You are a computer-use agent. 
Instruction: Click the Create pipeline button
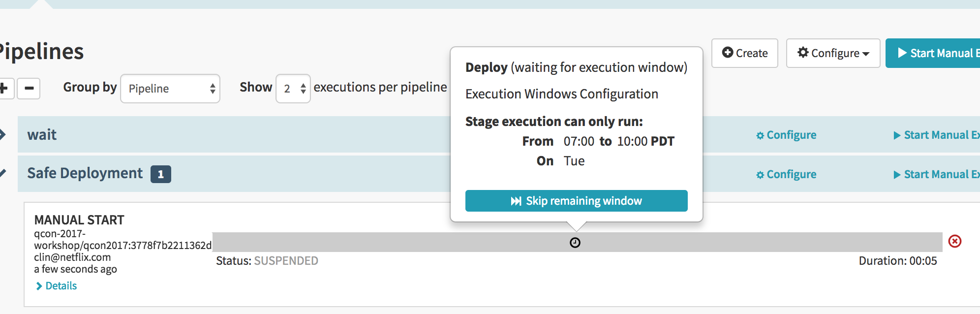(744, 53)
